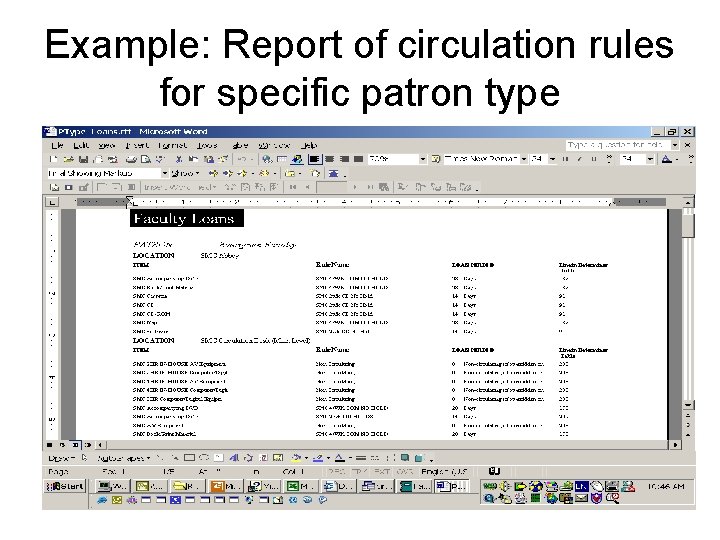Open the Window menu
The width and height of the screenshot is (720, 540).
[x=274, y=145]
